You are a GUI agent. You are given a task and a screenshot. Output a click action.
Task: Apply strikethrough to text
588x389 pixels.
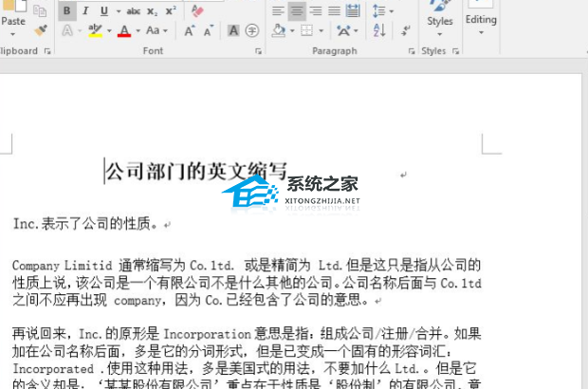pos(133,11)
